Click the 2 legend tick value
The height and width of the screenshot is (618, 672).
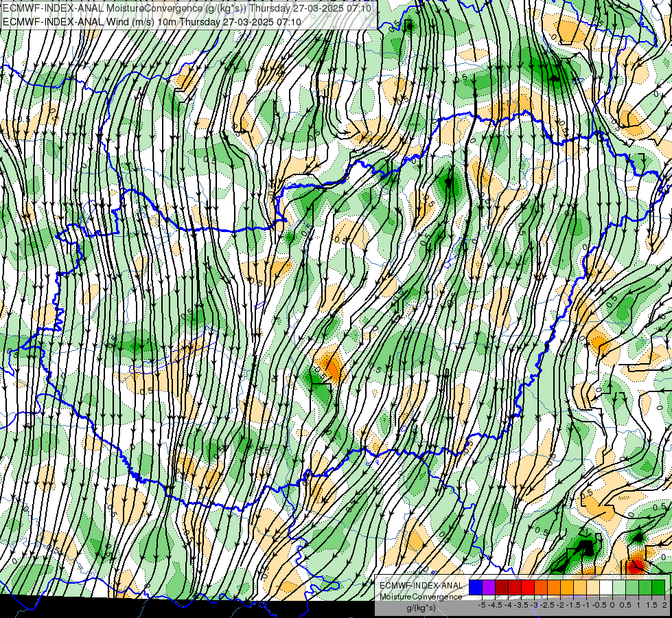664,605
